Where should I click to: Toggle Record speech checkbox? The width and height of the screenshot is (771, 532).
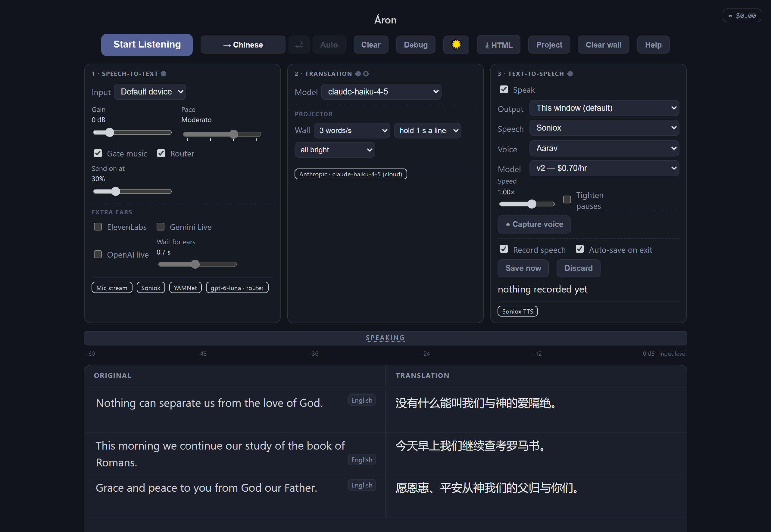click(504, 249)
